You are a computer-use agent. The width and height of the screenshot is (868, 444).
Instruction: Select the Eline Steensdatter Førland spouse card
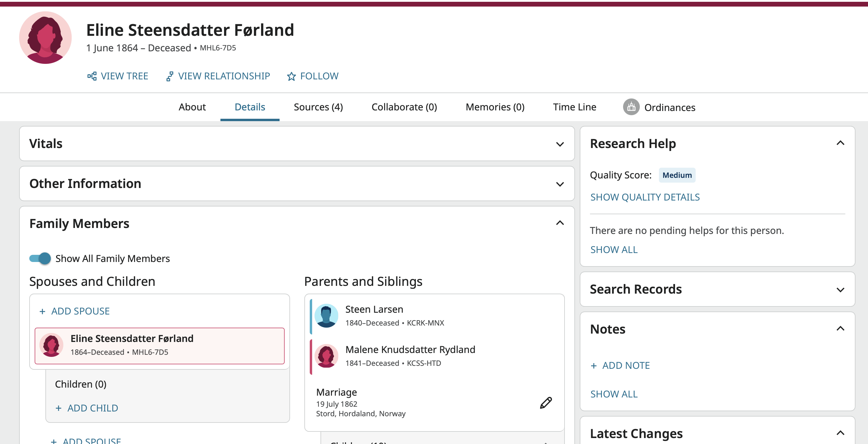point(160,345)
